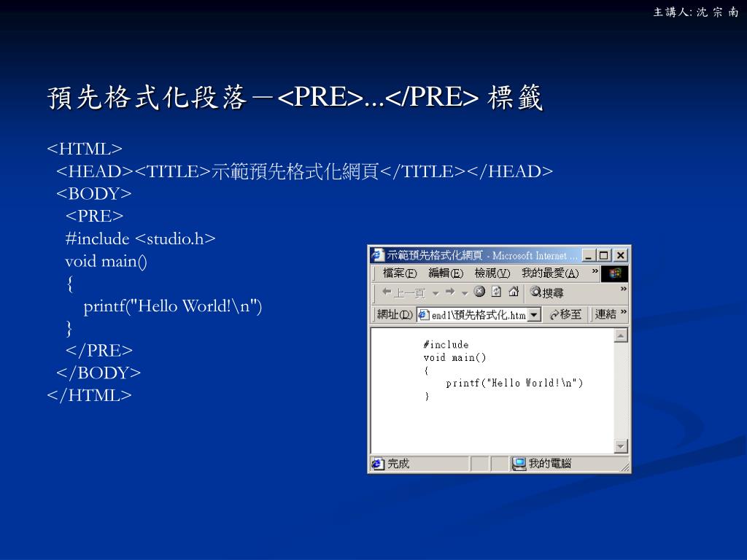Click the #include line in browser page
The width and height of the screenshot is (747, 560).
tap(446, 345)
